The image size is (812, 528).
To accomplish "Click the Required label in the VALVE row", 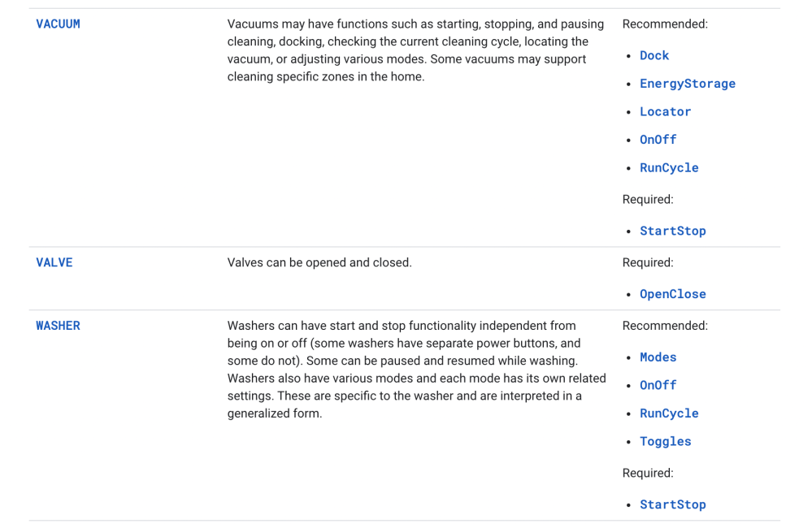I will 648,262.
